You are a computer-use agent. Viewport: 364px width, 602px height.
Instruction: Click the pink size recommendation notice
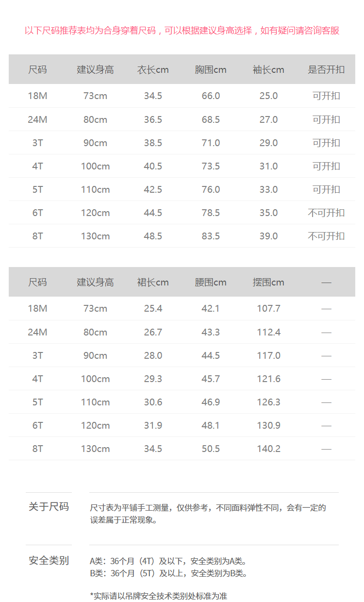[182, 31]
